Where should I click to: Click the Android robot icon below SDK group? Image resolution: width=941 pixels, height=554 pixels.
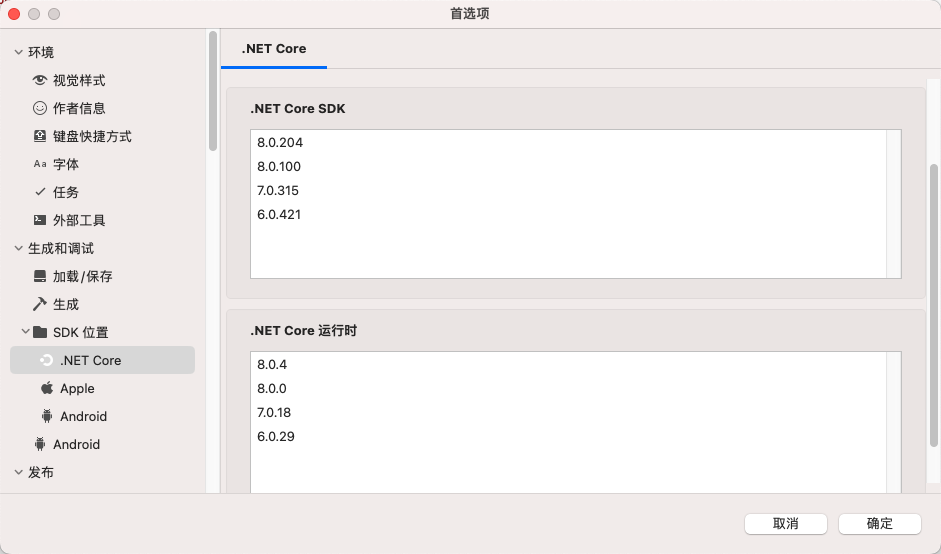tap(40, 444)
